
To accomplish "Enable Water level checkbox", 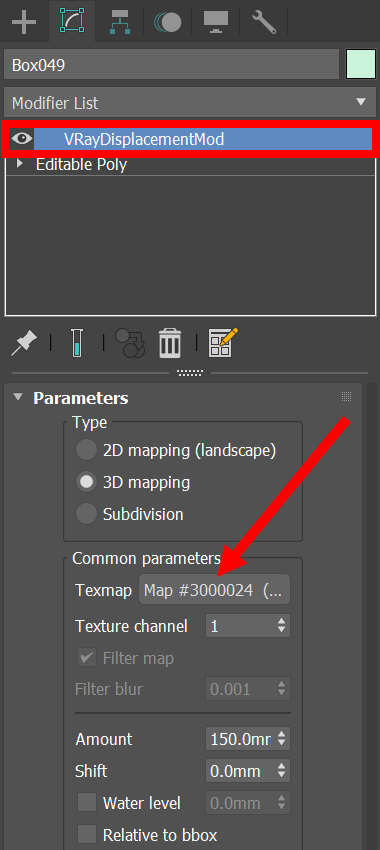I will tap(86, 803).
